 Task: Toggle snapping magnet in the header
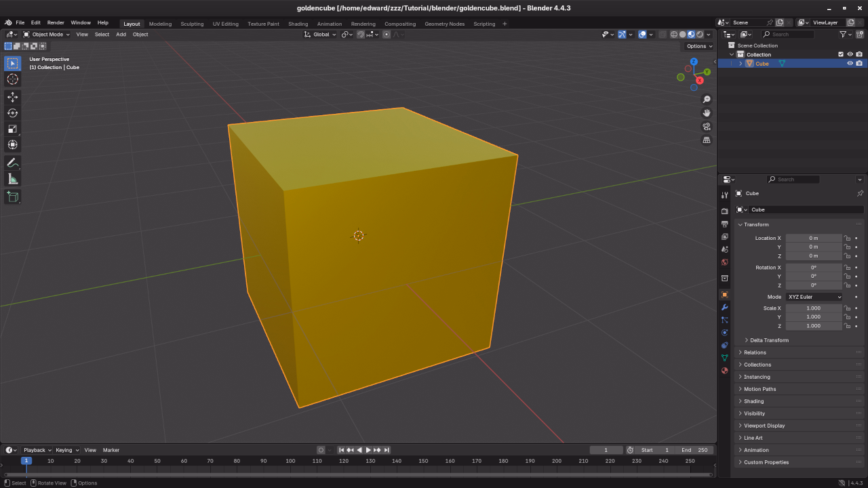(x=361, y=35)
